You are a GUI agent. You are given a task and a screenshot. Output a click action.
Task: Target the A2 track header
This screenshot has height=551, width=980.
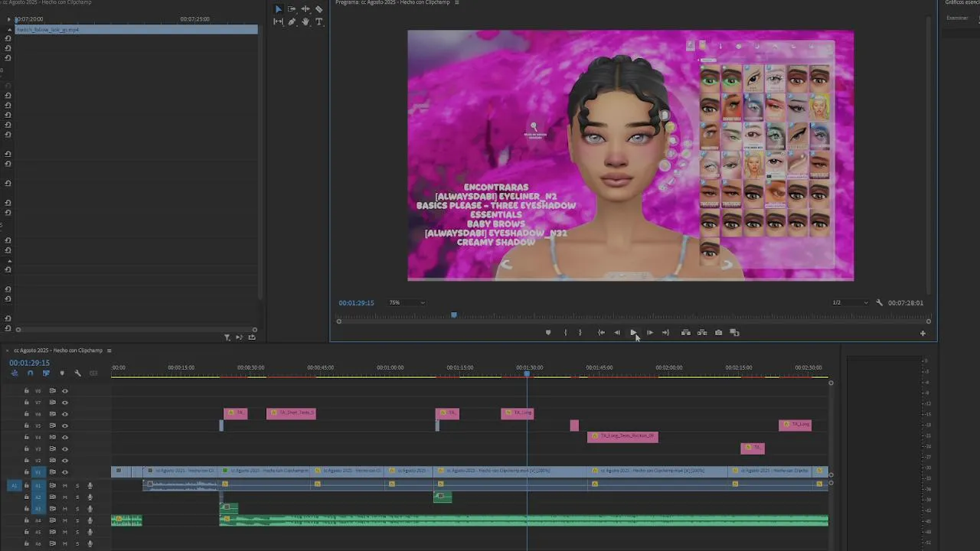(x=38, y=497)
